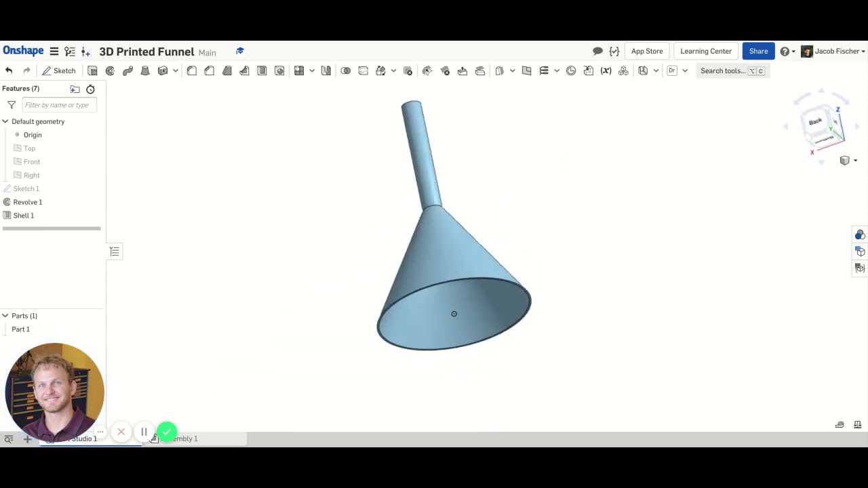Select the Replace face tool
The image size is (868, 488).
click(480, 70)
